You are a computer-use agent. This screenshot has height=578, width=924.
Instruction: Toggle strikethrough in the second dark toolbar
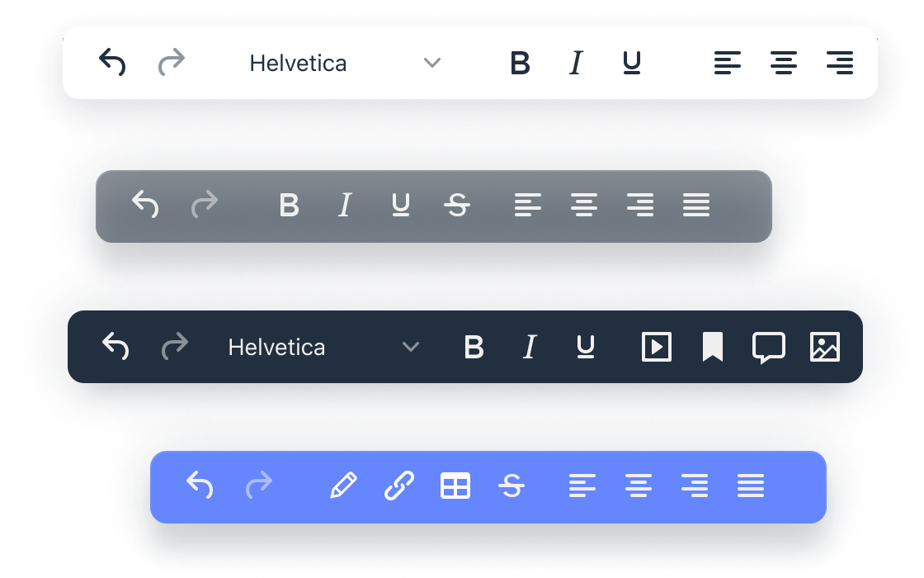click(457, 205)
